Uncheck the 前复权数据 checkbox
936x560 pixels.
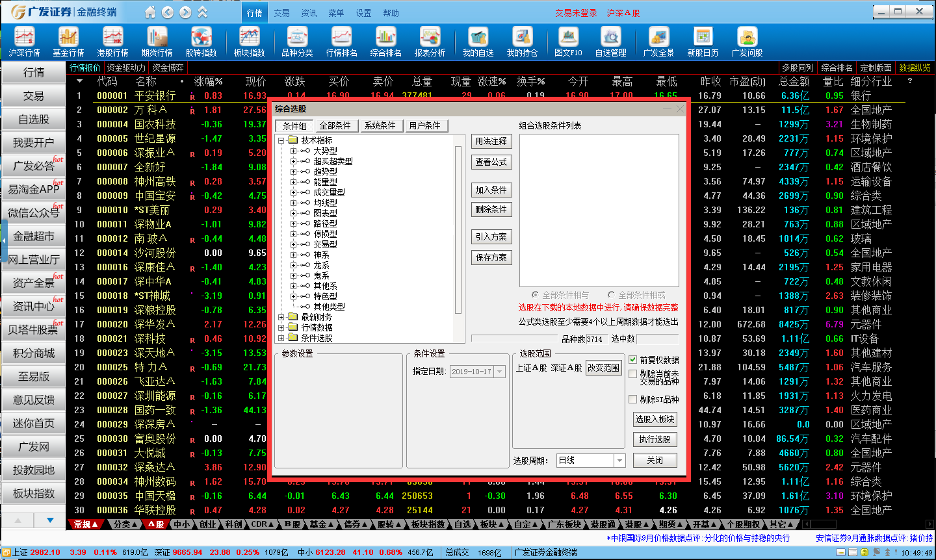pyautogui.click(x=632, y=359)
